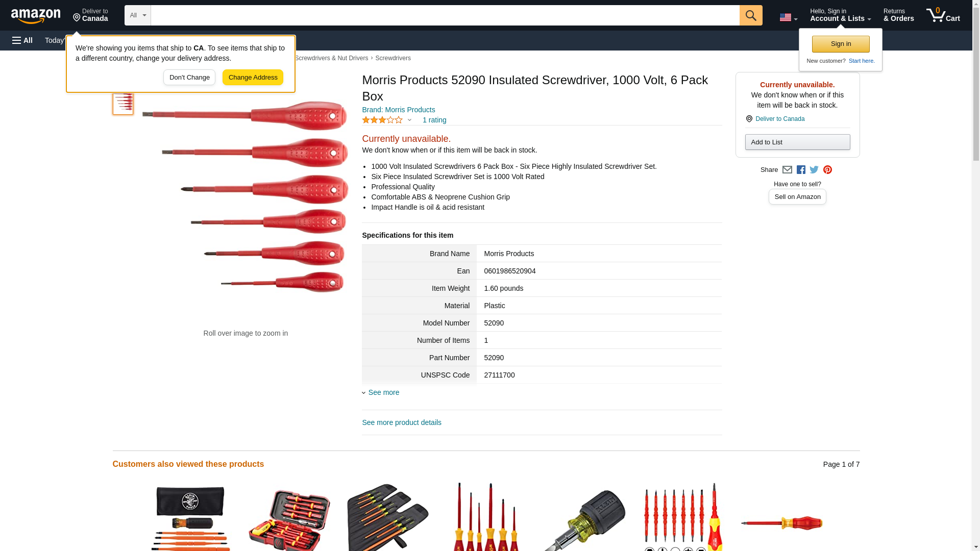Share product via email icon
980x551 pixels.
coord(787,170)
